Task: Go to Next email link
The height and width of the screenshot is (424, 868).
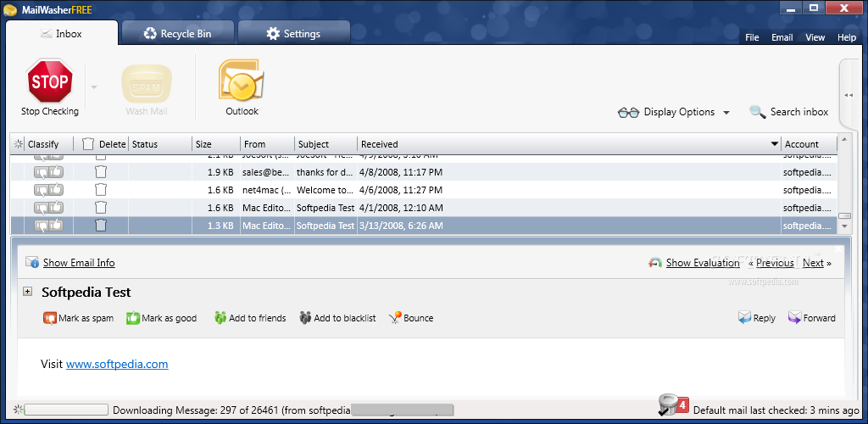Action: 813,263
